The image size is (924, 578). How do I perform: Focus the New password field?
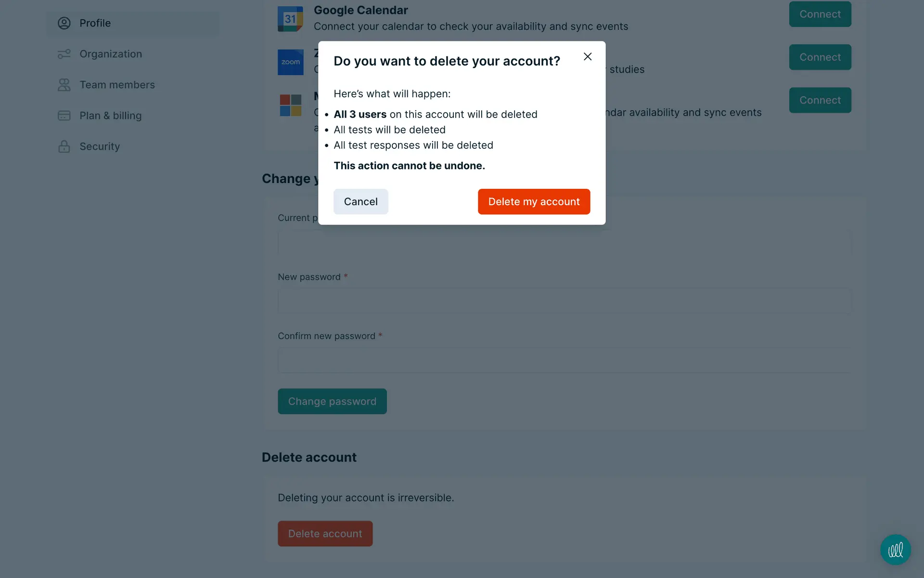(x=563, y=301)
